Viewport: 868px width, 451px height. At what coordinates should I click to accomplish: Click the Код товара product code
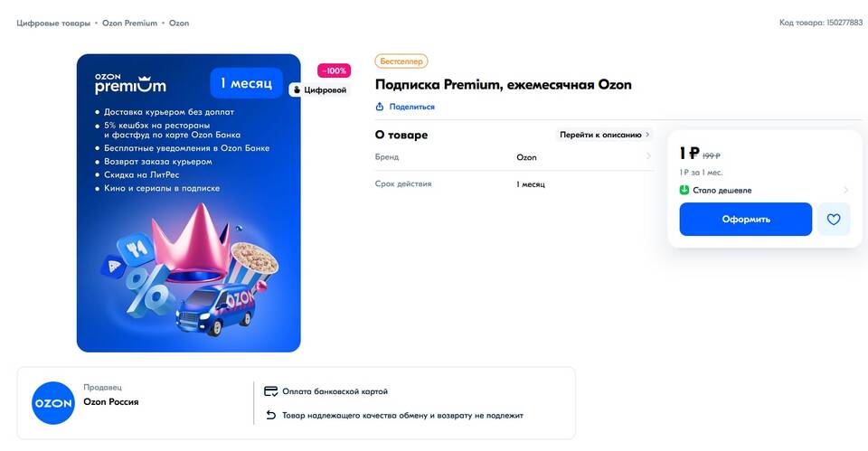click(820, 23)
